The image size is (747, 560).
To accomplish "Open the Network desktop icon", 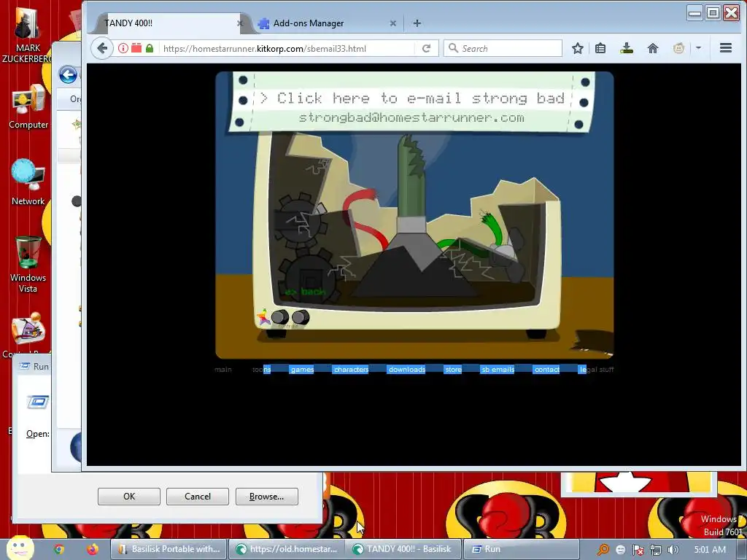I will [28, 182].
